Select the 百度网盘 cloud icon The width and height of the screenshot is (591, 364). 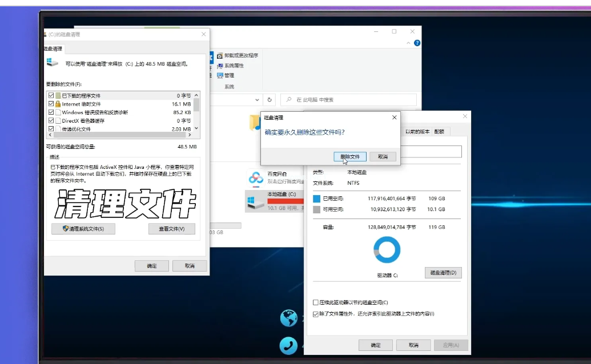(x=256, y=178)
